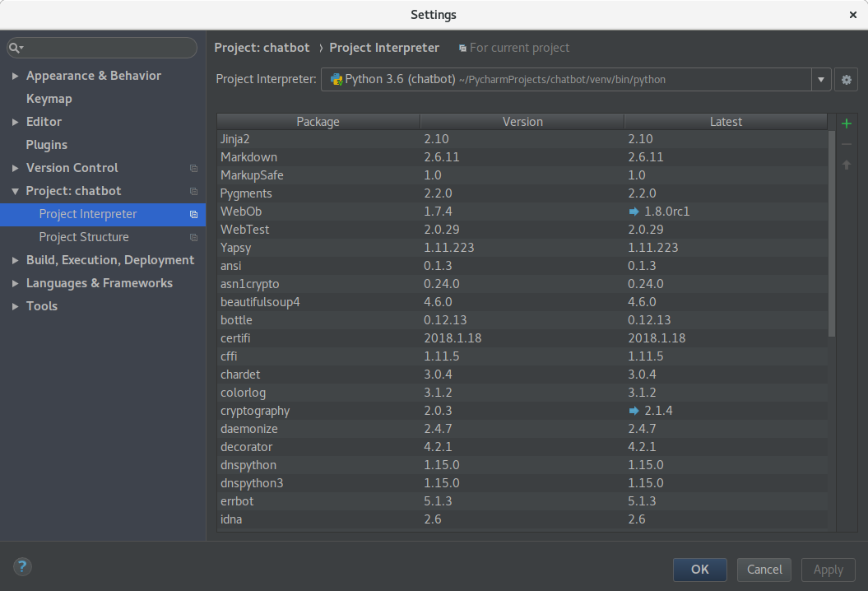This screenshot has width=868, height=591.
Task: Click the minus uninstall package icon
Action: tap(846, 144)
